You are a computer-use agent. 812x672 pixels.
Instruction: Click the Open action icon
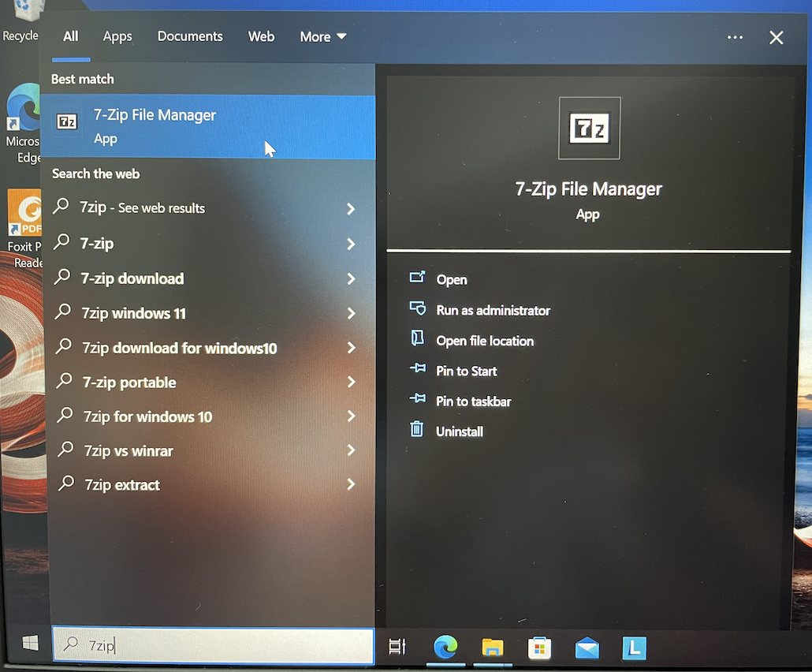tap(417, 278)
